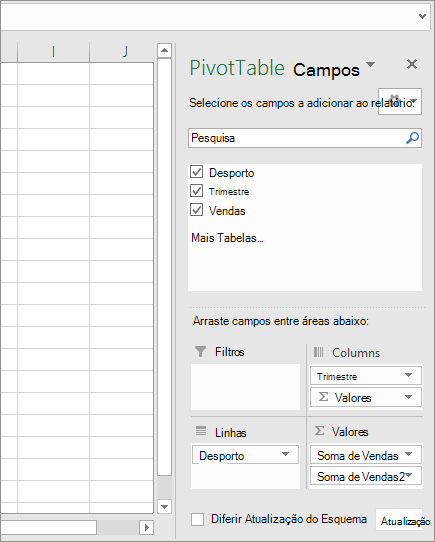This screenshot has height=542, width=435.
Task: Uncheck the Vendas field checkbox
Action: coord(196,210)
